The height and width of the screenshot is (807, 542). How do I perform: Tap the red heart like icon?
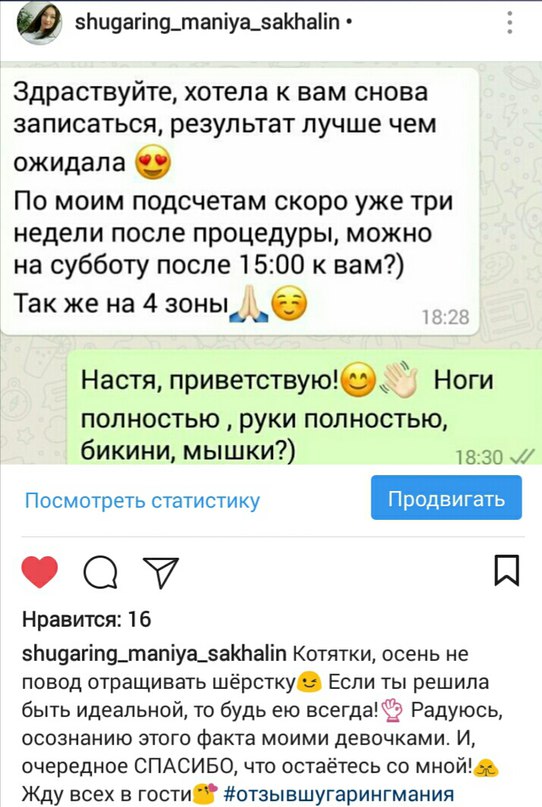(40, 572)
